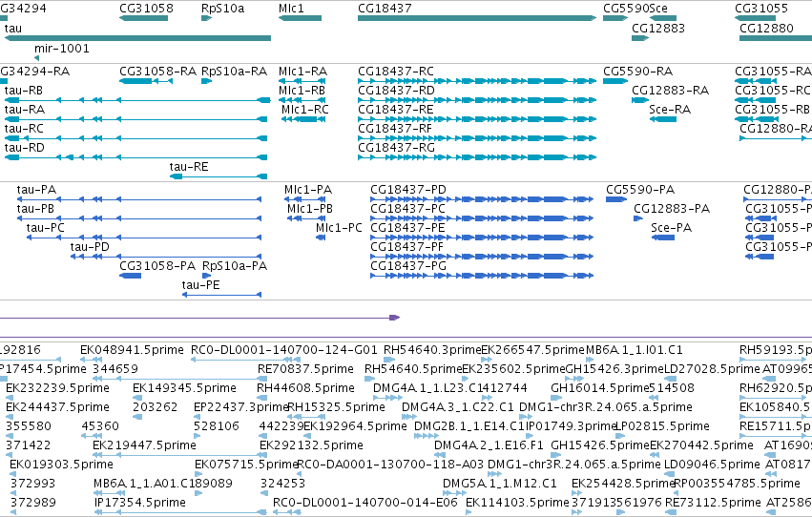
Task: Select the RpS10a-RA transcript label
Action: [x=234, y=71]
